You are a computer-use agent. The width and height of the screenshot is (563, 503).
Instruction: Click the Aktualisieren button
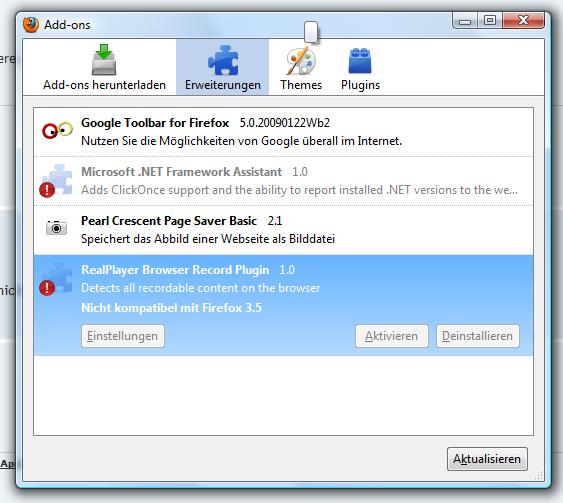click(487, 459)
